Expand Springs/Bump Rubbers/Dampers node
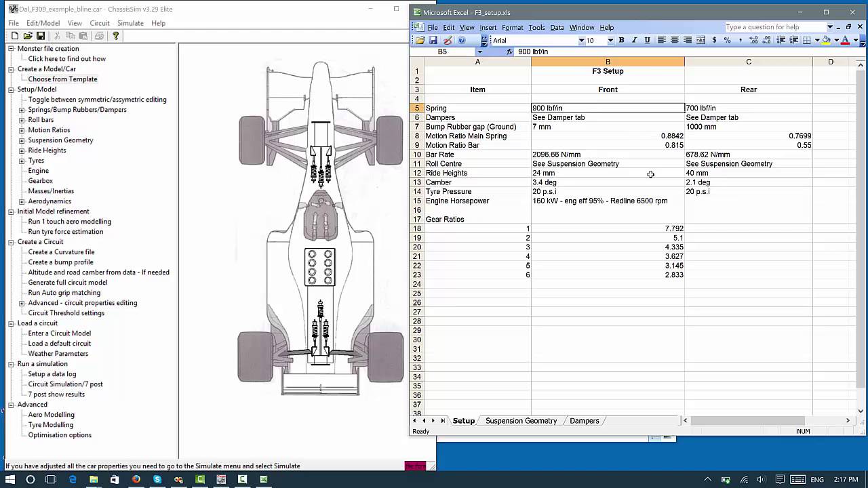This screenshot has height=488, width=868. click(22, 110)
